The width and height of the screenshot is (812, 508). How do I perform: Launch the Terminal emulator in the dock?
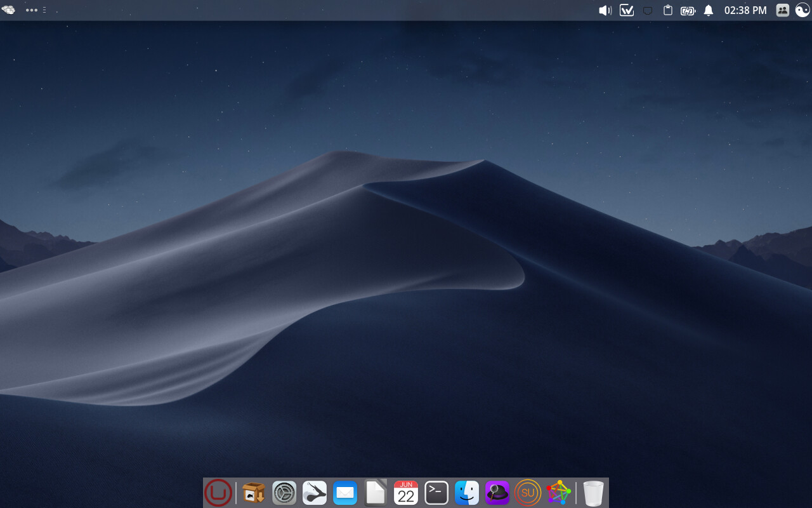[x=436, y=492]
